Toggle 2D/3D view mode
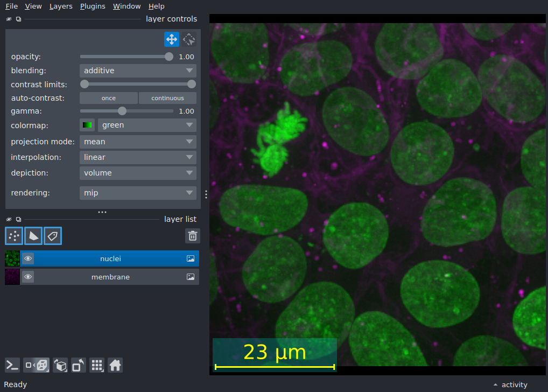This screenshot has height=392, width=548. point(37,366)
